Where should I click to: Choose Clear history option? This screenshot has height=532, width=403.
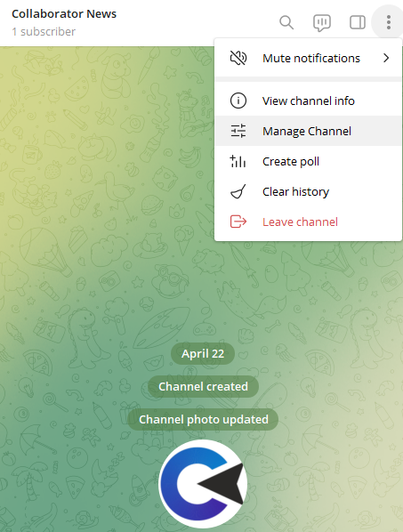click(308, 191)
